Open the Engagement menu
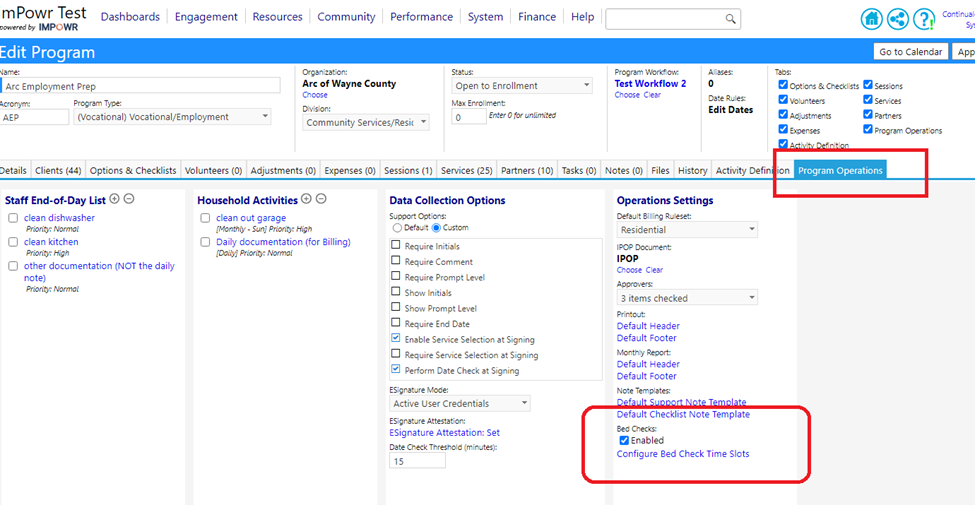This screenshot has width=975, height=505. pos(206,17)
